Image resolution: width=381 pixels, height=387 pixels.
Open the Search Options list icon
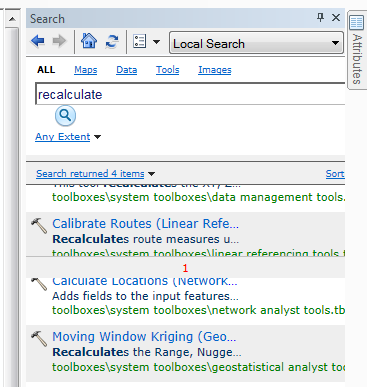click(139, 42)
